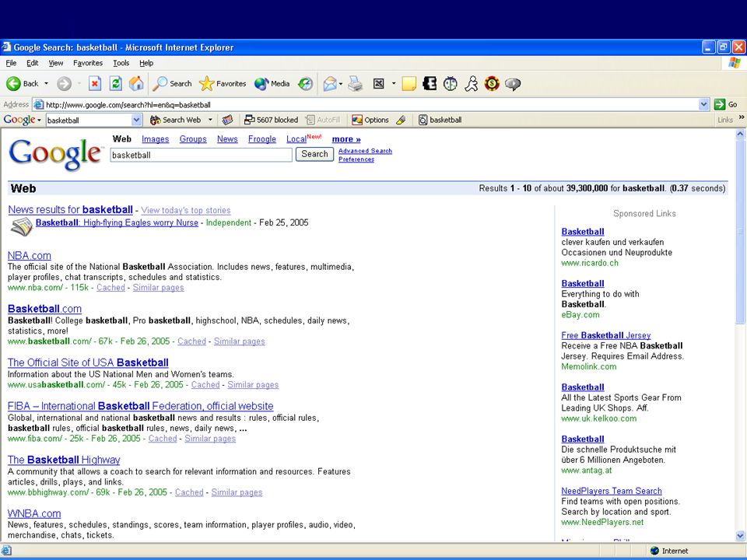747x560 pixels.
Task: Toggle the highlighter pen icon
Action: point(402,120)
